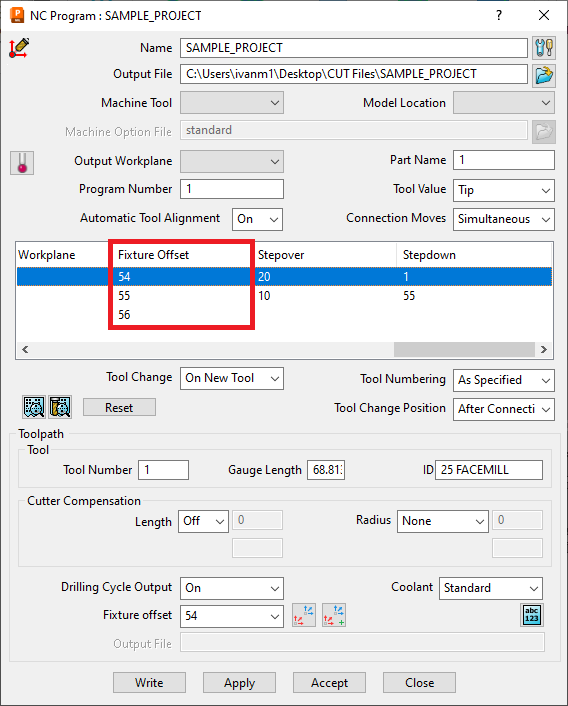
Task: Open the Model Location dropdown
Action: pos(504,103)
